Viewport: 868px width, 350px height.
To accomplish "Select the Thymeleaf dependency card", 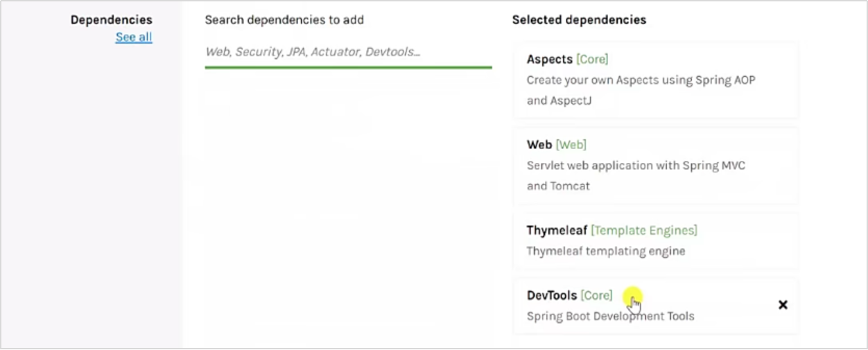I will tap(655, 240).
